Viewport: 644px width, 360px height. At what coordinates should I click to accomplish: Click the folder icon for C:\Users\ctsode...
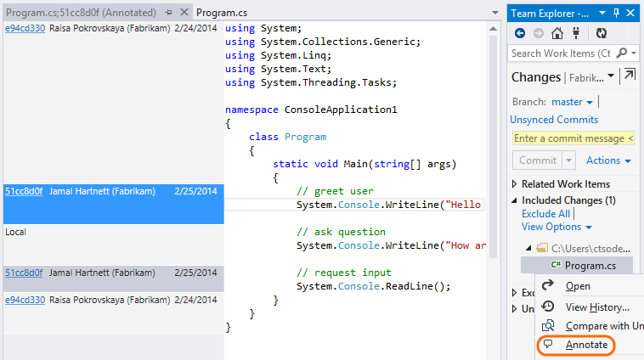pos(542,248)
